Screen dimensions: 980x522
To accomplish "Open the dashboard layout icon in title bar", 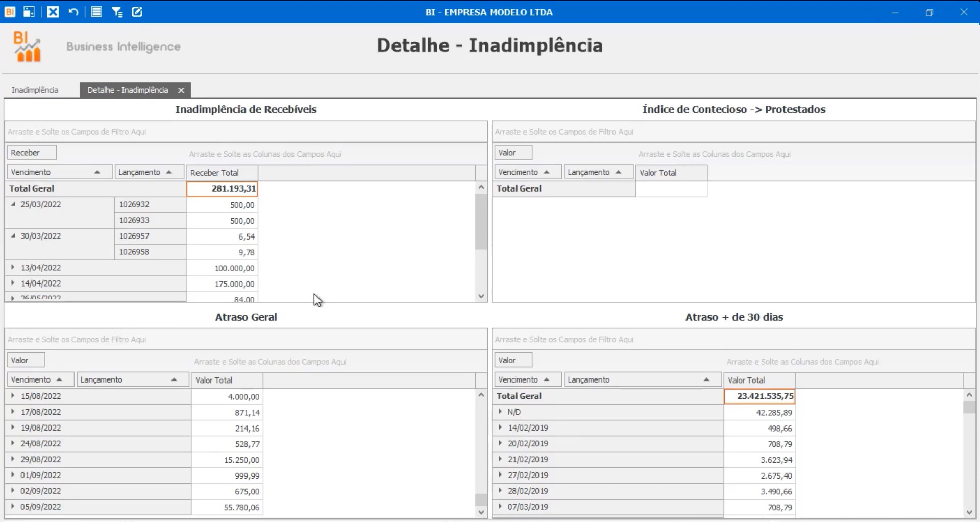I will pos(29,12).
